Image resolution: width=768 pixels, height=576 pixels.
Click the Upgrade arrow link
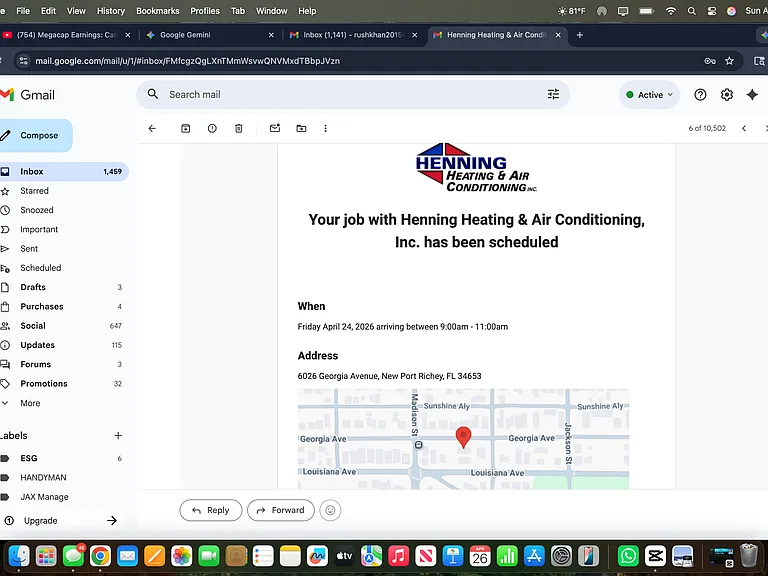(x=112, y=521)
